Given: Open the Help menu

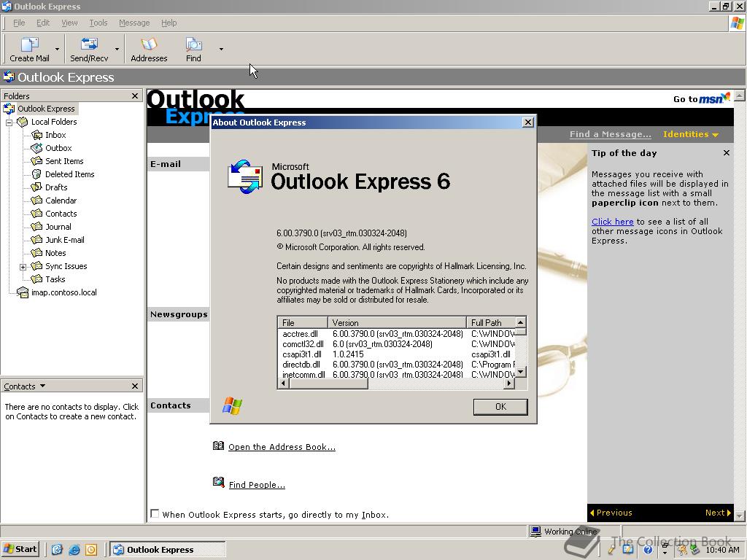Looking at the screenshot, I should coord(169,23).
